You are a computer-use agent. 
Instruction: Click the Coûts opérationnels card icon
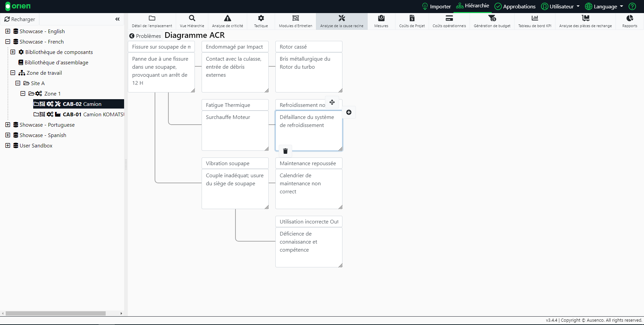(449, 18)
